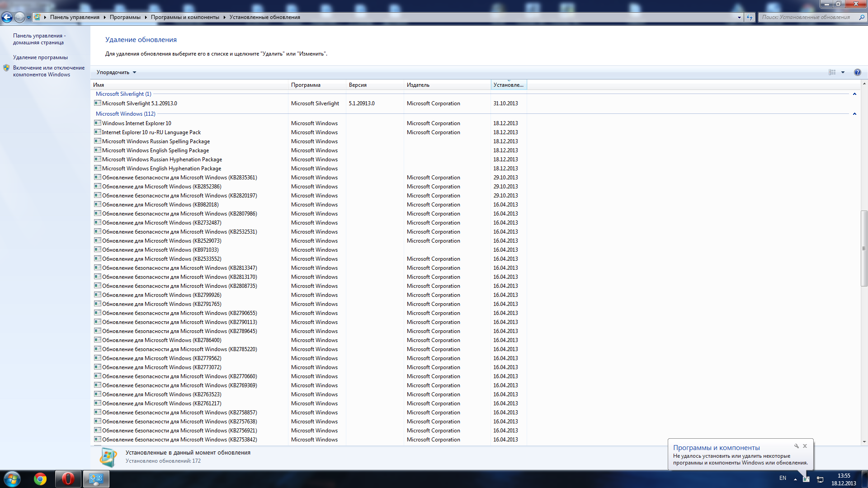The width and height of the screenshot is (868, 488).
Task: Click the Action Center flag tray icon
Action: pos(806,479)
